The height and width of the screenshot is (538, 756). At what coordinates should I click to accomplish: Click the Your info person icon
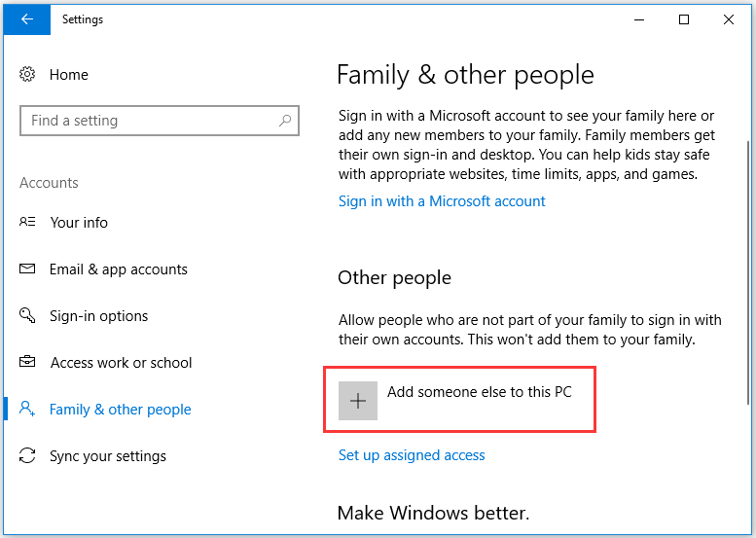click(x=27, y=222)
